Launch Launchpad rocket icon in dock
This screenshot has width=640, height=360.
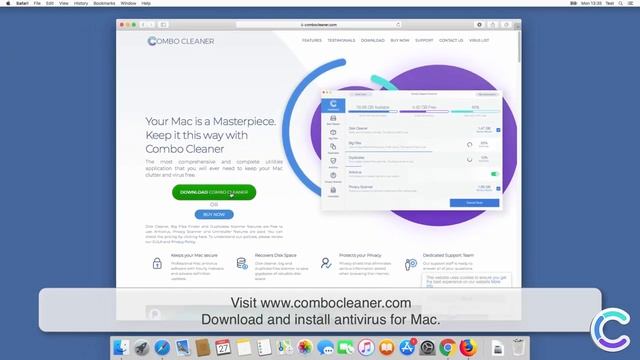click(x=142, y=348)
